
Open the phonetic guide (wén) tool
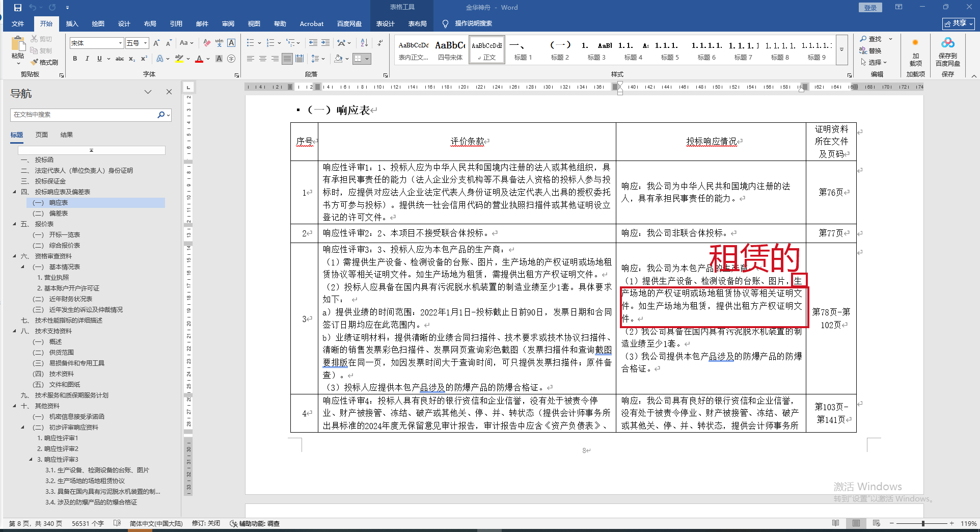[x=219, y=43]
